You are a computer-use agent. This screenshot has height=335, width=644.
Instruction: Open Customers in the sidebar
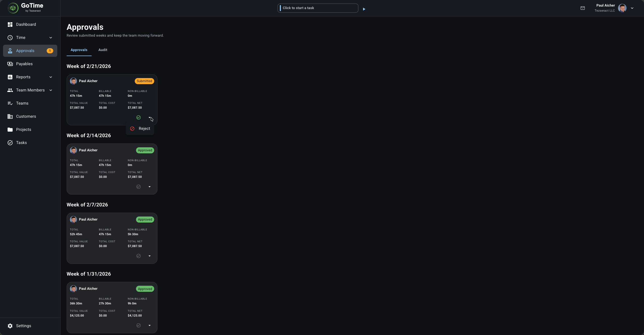point(30,116)
